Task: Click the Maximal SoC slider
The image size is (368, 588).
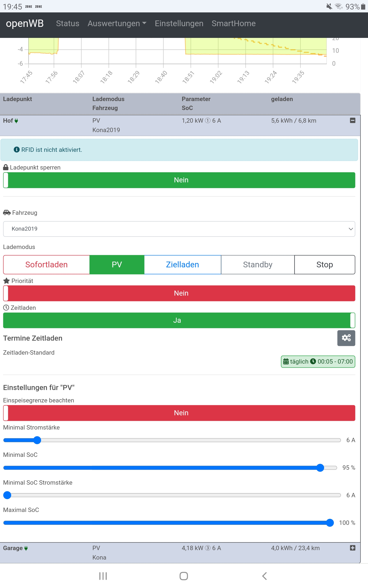Action: coord(168,522)
